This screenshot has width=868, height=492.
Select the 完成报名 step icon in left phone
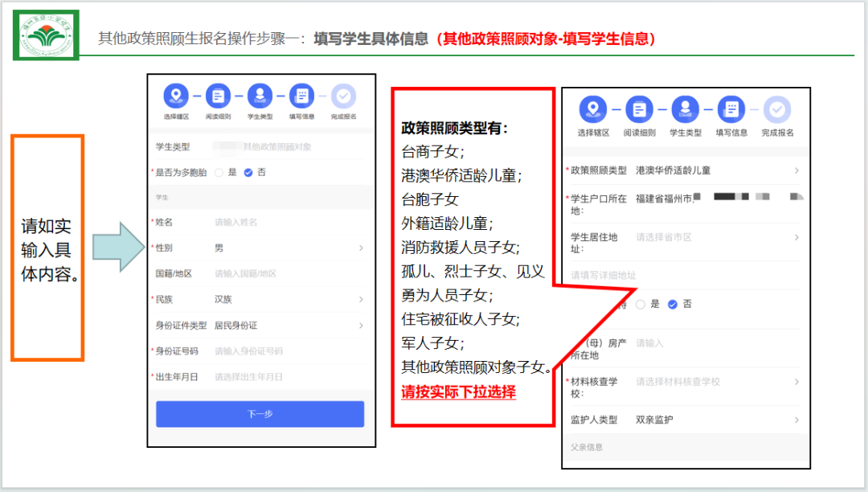(343, 96)
